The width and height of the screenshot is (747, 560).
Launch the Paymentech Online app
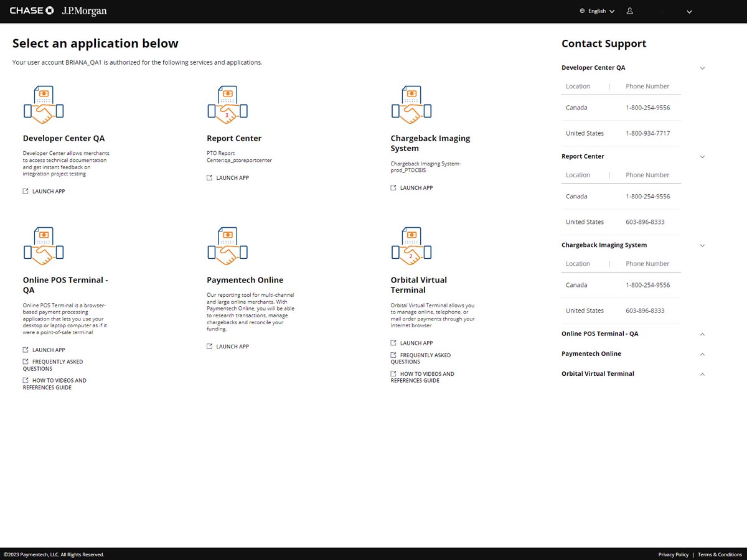(x=232, y=347)
